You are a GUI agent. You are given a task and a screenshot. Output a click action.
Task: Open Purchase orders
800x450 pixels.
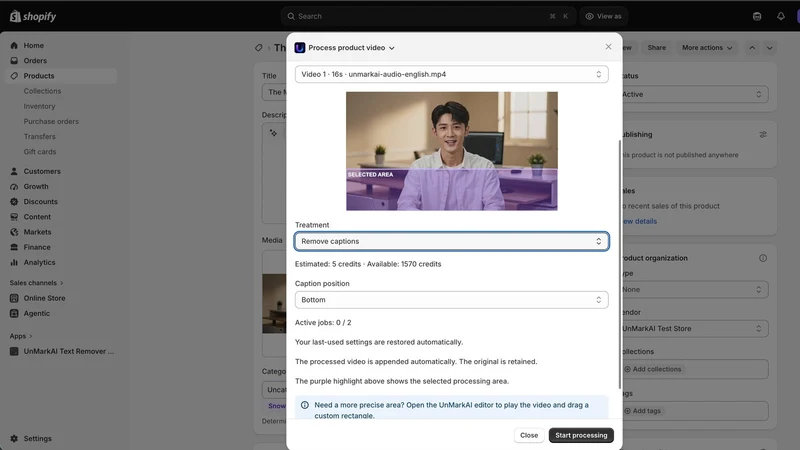click(51, 121)
